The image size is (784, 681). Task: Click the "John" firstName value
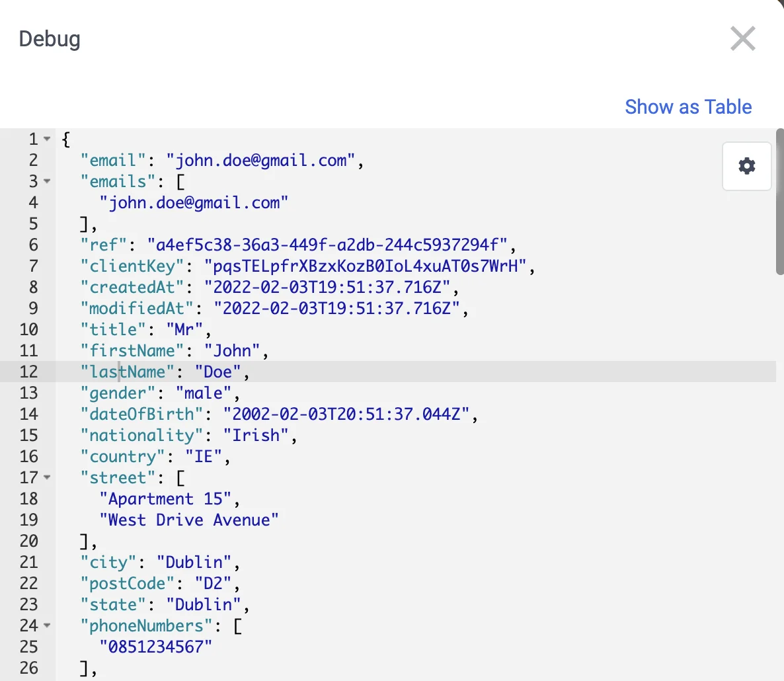tap(232, 351)
